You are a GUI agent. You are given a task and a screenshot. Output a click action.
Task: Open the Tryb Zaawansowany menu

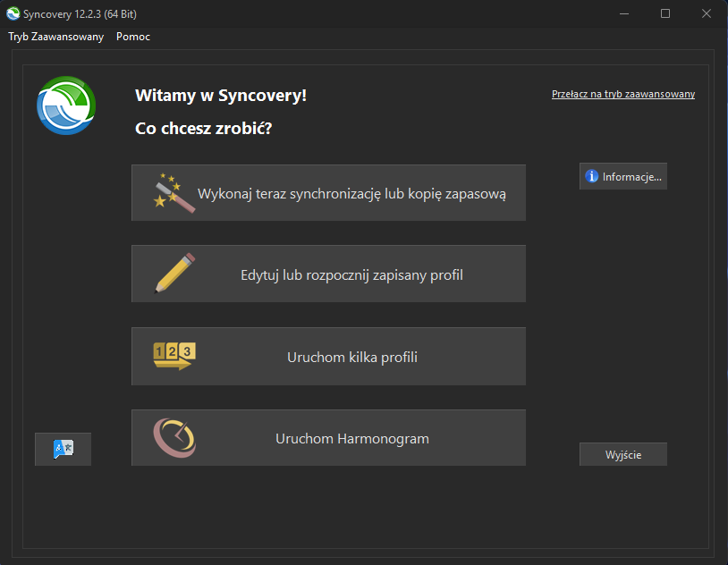(56, 37)
